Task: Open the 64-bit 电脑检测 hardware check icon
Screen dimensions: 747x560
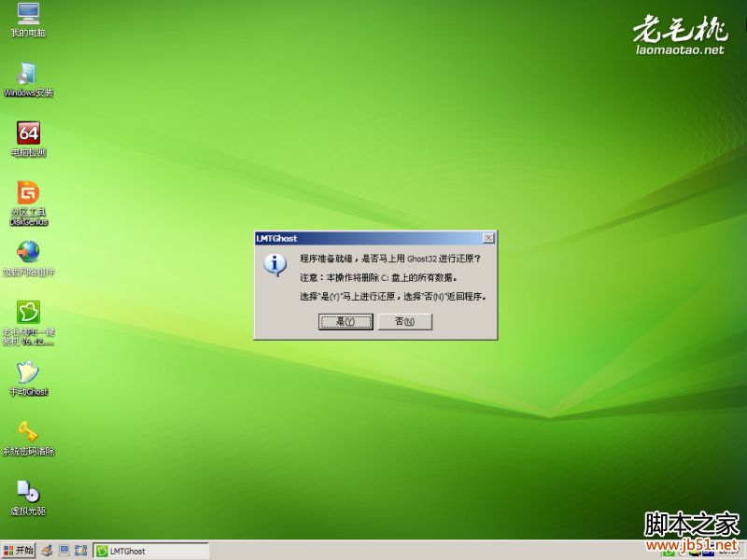Action: pyautogui.click(x=28, y=133)
